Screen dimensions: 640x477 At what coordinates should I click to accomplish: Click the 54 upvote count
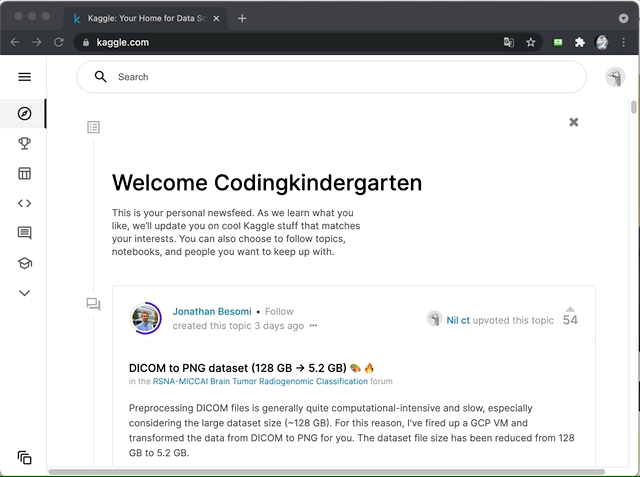(x=570, y=320)
